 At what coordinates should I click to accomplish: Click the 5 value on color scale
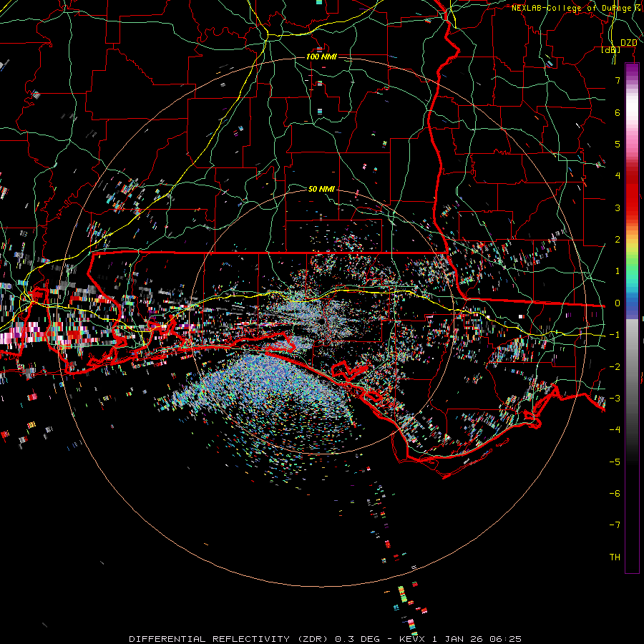coord(618,144)
